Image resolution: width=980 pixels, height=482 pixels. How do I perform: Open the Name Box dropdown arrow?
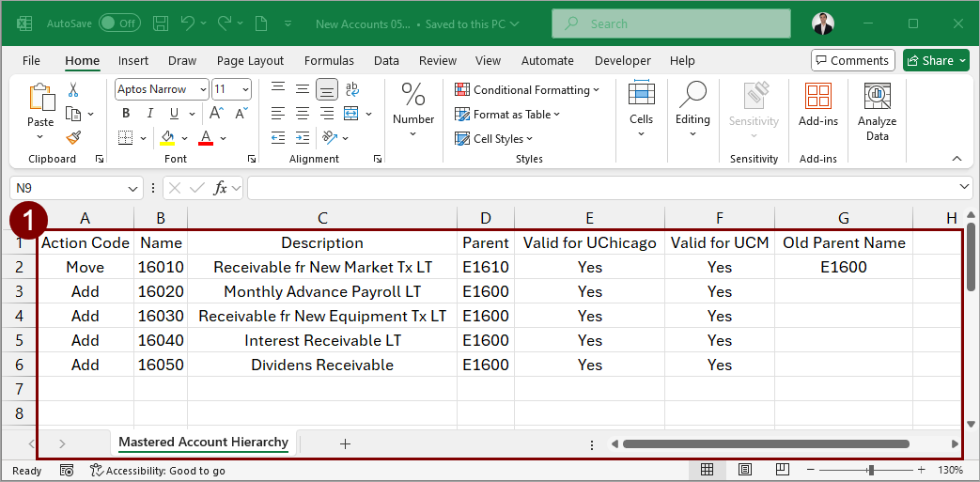point(132,188)
